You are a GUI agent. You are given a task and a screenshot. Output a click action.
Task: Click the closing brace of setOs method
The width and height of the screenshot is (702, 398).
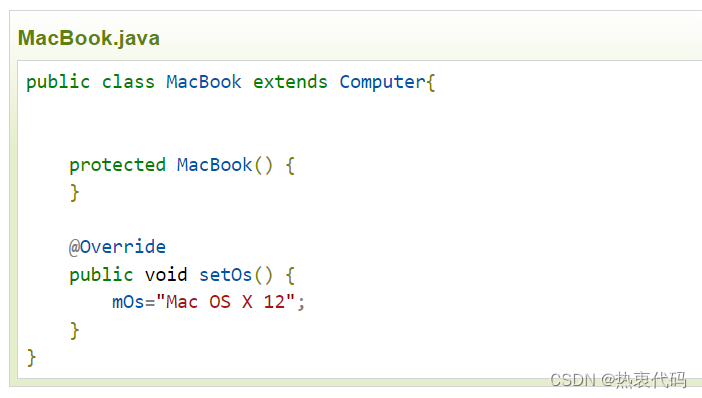[x=74, y=330]
